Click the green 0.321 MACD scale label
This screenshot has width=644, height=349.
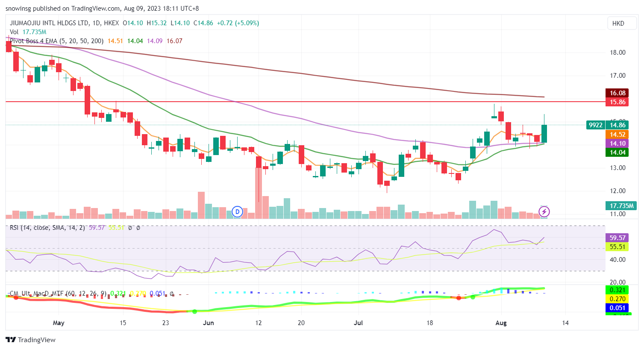coord(618,290)
